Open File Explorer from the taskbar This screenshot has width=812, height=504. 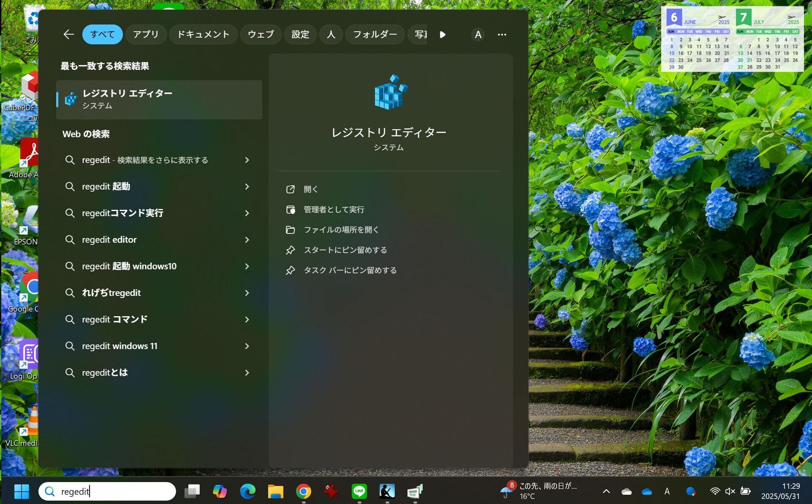[x=275, y=491]
